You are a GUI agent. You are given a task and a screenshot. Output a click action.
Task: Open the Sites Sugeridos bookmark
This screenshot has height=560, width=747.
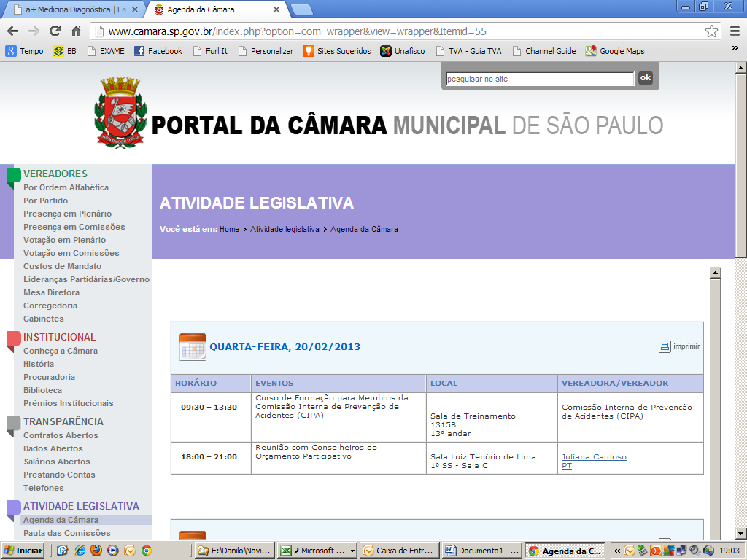pyautogui.click(x=337, y=51)
